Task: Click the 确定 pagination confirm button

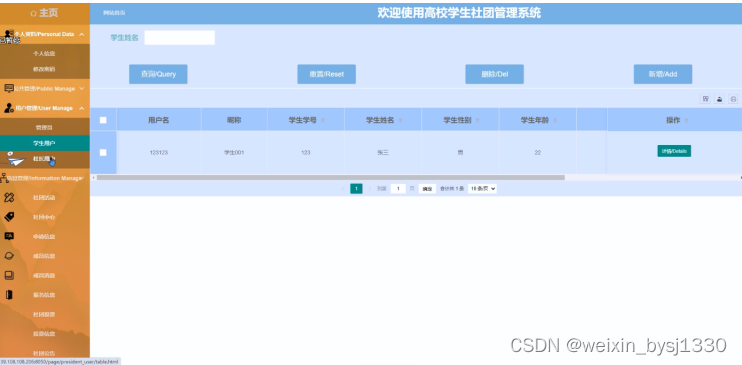Action: tap(427, 188)
